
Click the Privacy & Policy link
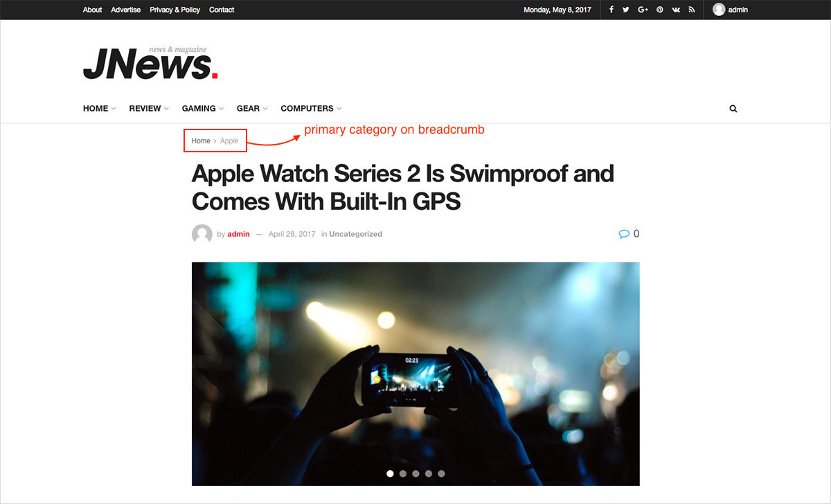pyautogui.click(x=175, y=10)
